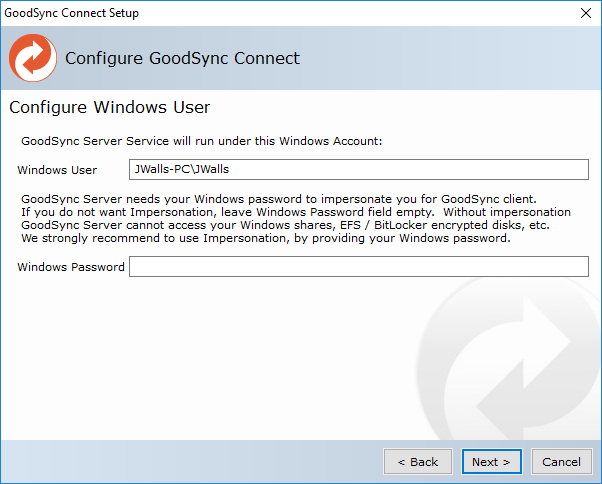Focus the Windows Password input field
Screen dimensions: 602x484
tap(358, 267)
